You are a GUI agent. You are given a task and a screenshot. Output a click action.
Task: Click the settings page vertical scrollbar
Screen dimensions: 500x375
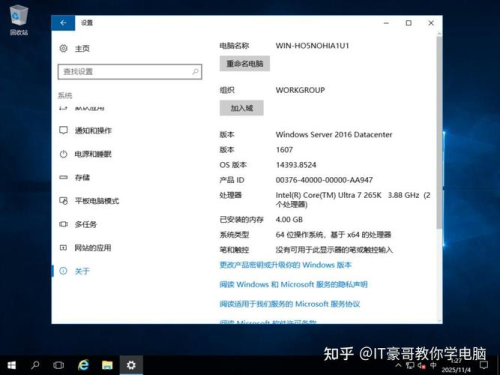pos(439,133)
